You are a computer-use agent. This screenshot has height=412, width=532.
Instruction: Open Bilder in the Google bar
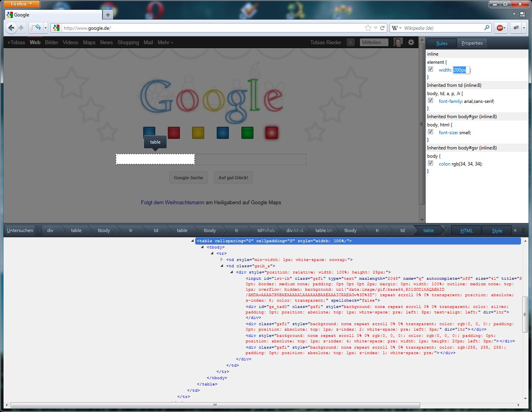pos(52,42)
